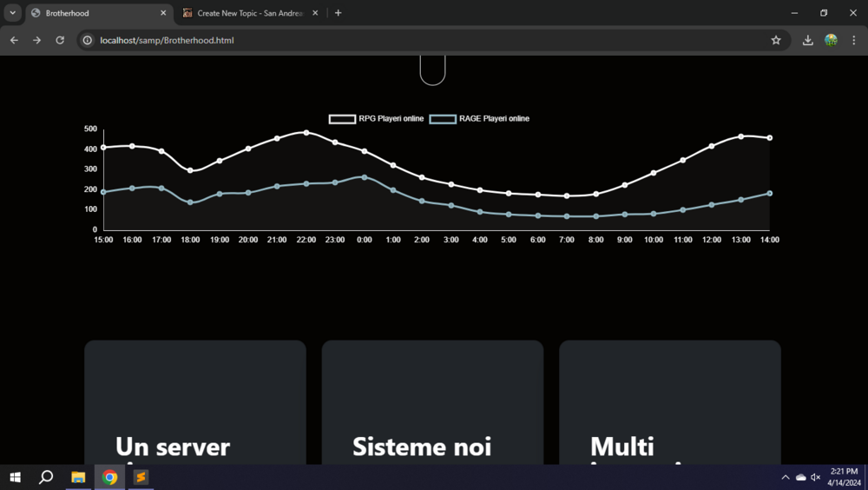Click the Multi card
The width and height of the screenshot is (868, 490).
tap(670, 402)
